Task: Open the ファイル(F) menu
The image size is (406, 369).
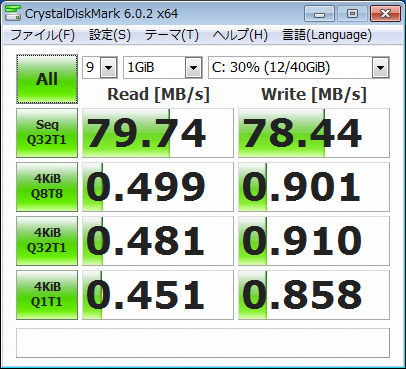Action: (x=43, y=35)
